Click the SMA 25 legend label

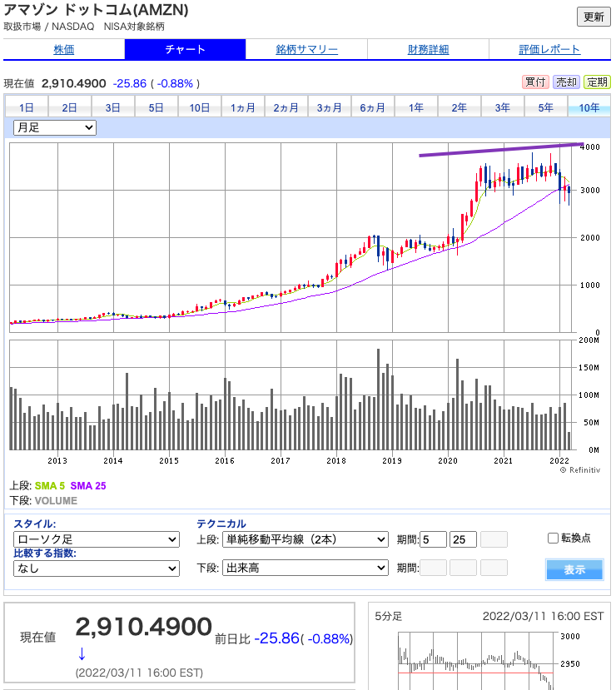coord(88,486)
